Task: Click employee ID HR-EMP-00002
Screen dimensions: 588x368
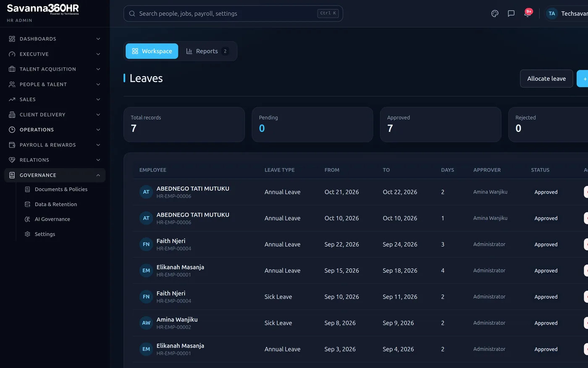Action: point(174,327)
